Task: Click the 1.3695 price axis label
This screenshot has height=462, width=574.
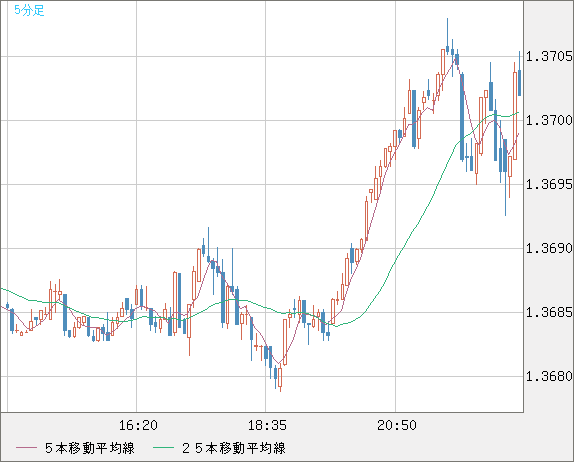Action: (549, 184)
